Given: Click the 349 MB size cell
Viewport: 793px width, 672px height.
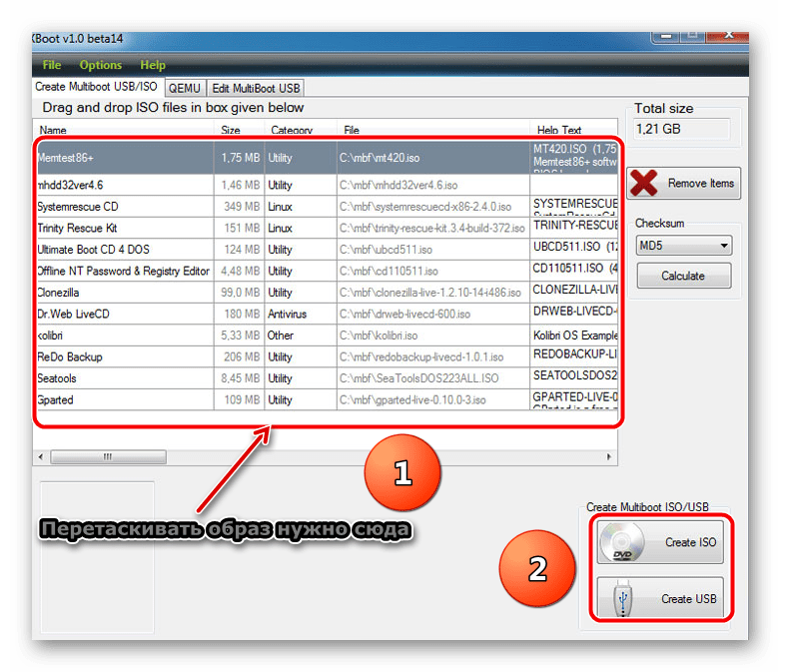Looking at the screenshot, I should 242,207.
